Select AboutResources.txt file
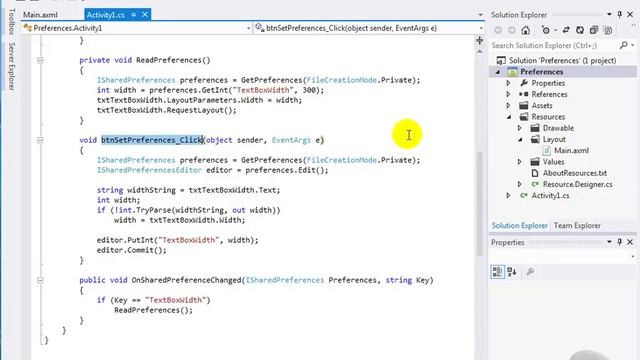The height and width of the screenshot is (360, 640). pos(575,173)
